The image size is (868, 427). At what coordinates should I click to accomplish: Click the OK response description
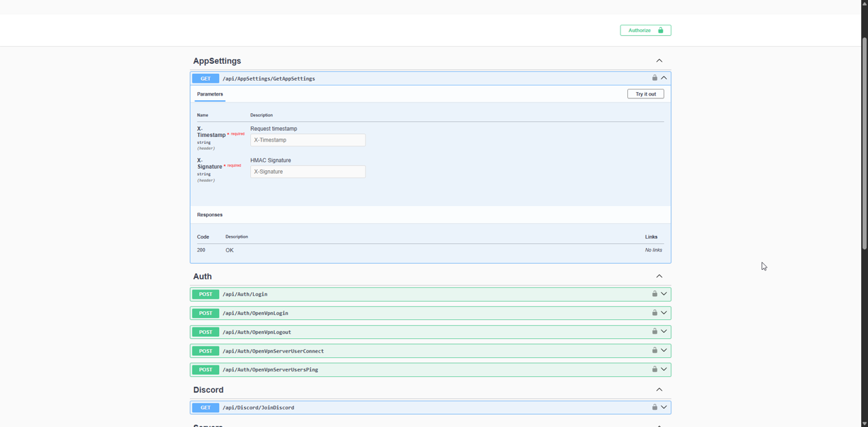click(x=230, y=250)
